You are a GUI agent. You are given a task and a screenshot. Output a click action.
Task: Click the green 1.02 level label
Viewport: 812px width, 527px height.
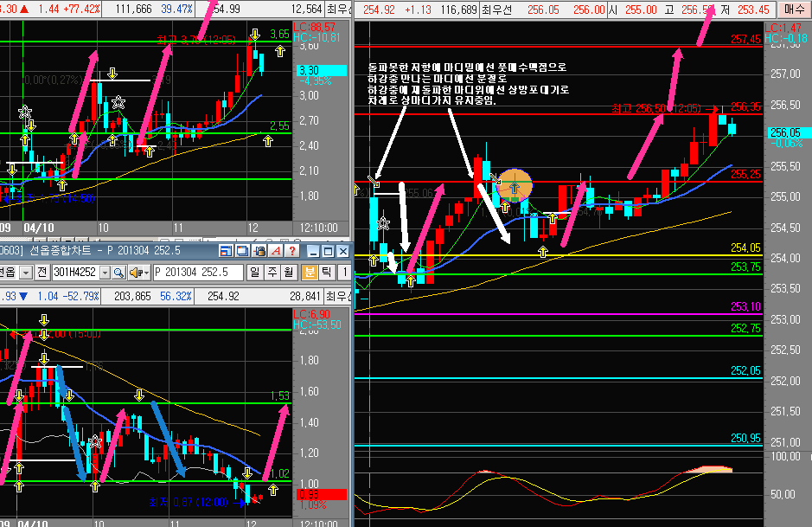pos(279,473)
